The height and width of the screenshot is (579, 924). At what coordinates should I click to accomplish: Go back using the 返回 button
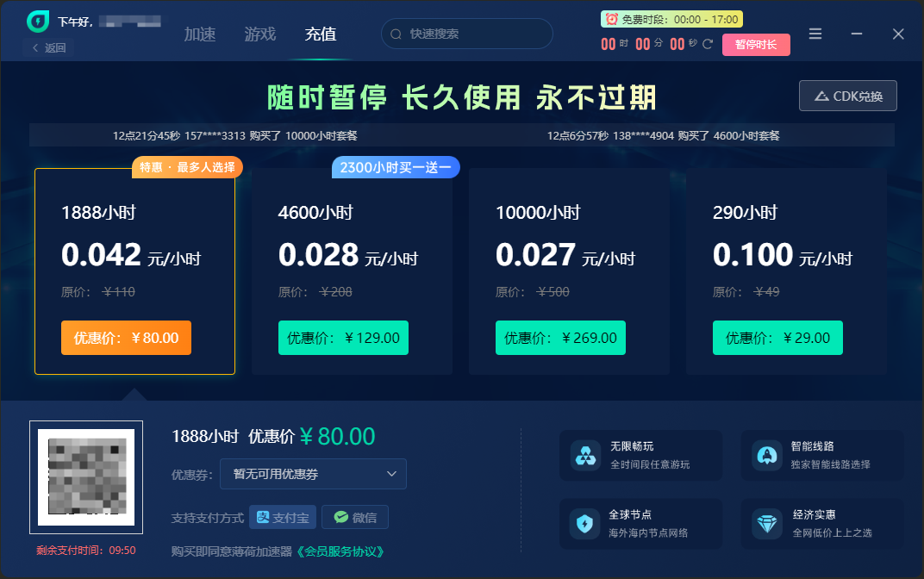(48, 47)
